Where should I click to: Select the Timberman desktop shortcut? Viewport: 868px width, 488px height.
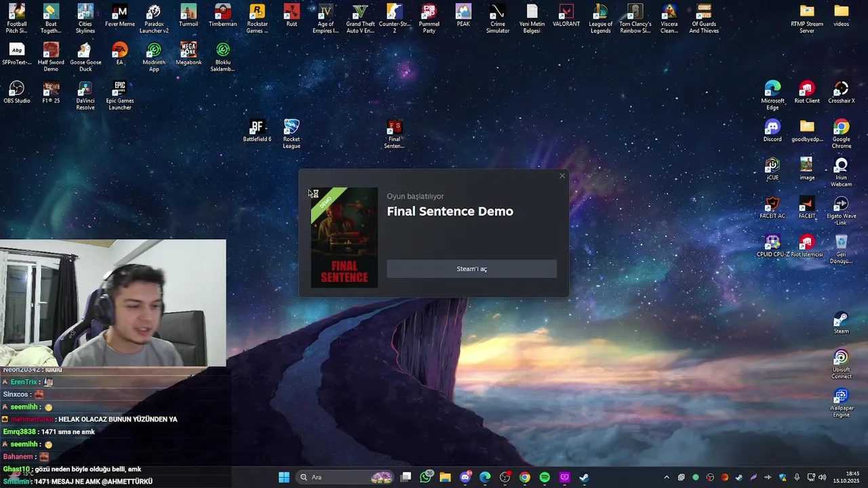[222, 16]
